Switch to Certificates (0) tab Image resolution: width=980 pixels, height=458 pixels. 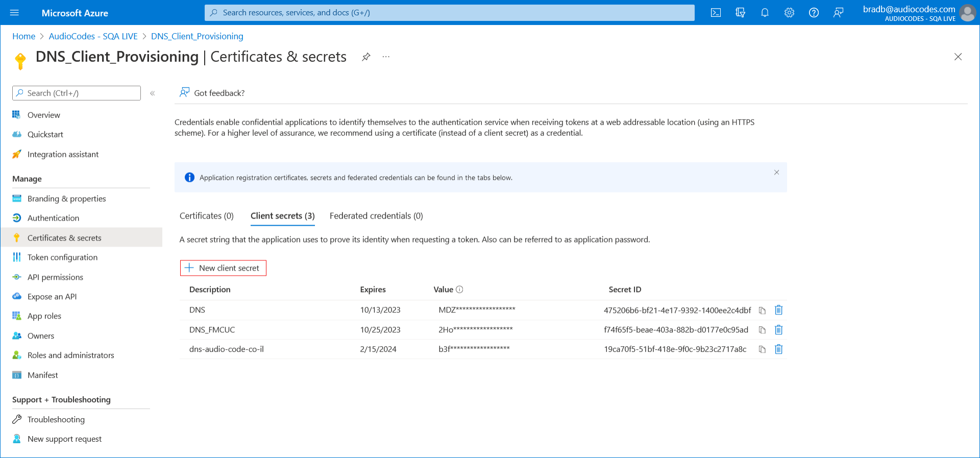tap(207, 216)
